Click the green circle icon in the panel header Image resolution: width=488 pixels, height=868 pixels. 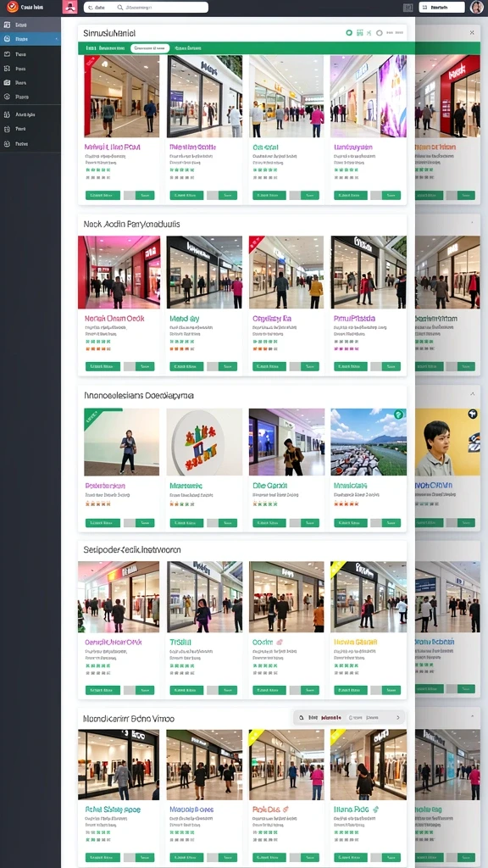tap(349, 33)
